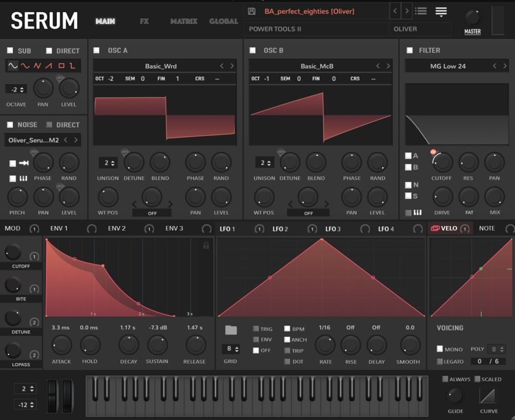515x420 pixels.
Task: Toggle the FILTER enable box
Action: (x=409, y=50)
